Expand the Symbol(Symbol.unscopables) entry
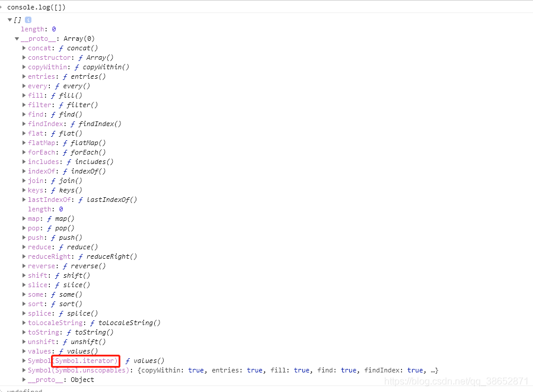 [24, 370]
